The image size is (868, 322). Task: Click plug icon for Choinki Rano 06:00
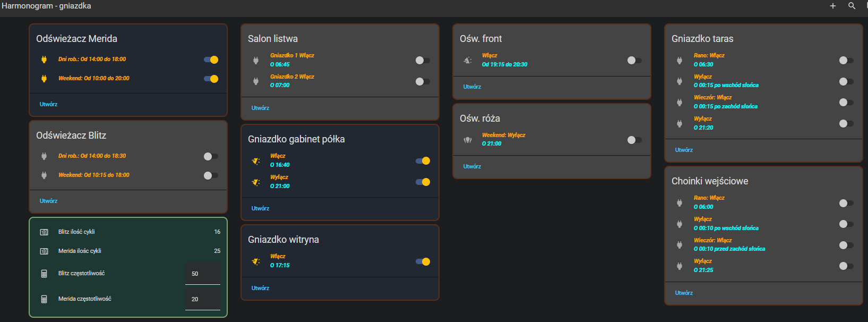pos(680,202)
